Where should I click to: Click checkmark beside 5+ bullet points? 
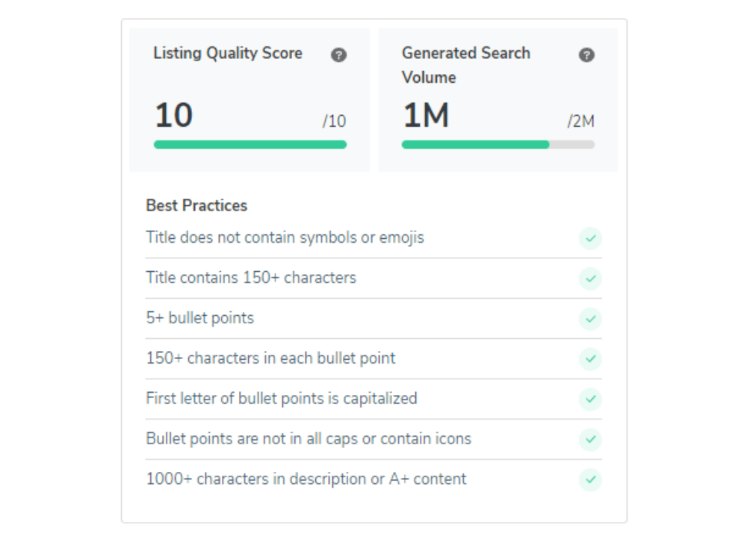coord(590,319)
